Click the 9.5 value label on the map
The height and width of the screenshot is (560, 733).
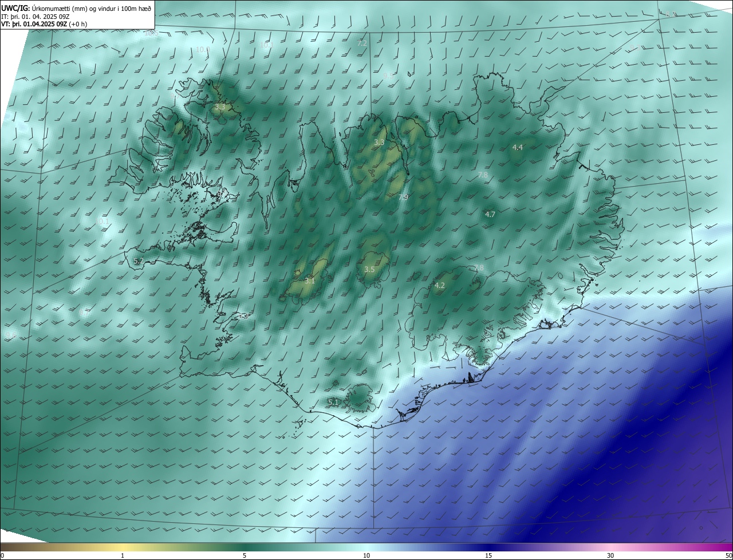(x=388, y=76)
